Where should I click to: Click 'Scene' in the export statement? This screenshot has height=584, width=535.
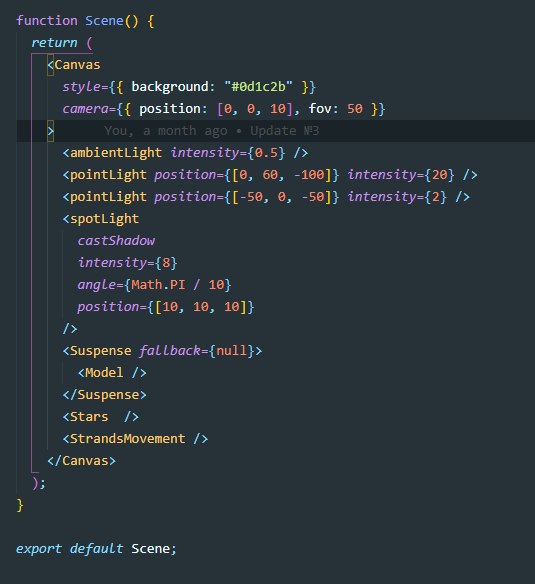(150, 549)
